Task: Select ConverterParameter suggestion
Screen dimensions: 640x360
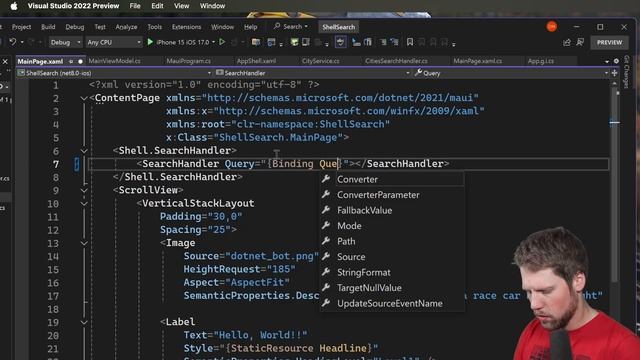Action: (392, 195)
